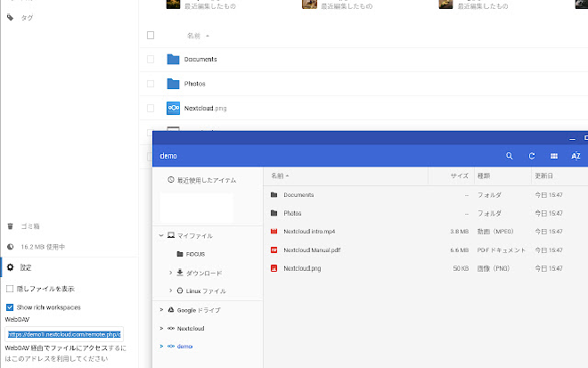Select Nextcloud Manual.pdf in the file list

click(310, 249)
